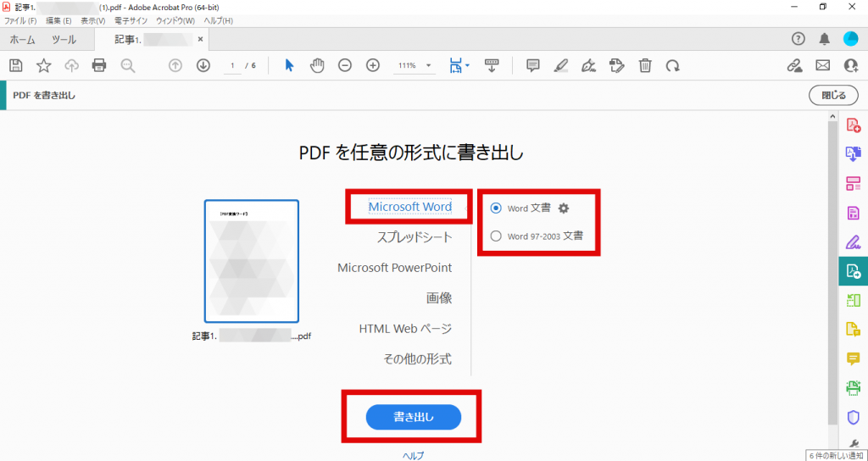The height and width of the screenshot is (461, 868).
Task: Select the Hand pan tool
Action: click(x=317, y=65)
